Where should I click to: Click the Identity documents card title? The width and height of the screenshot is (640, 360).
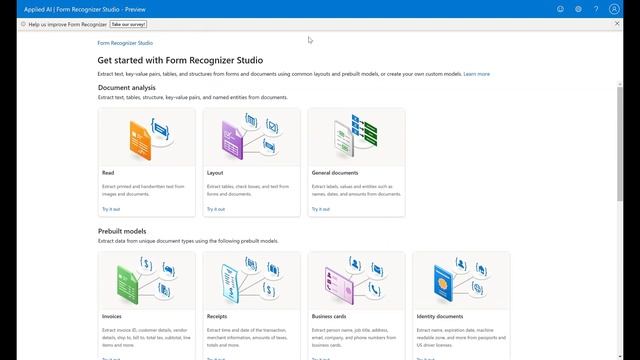[440, 316]
